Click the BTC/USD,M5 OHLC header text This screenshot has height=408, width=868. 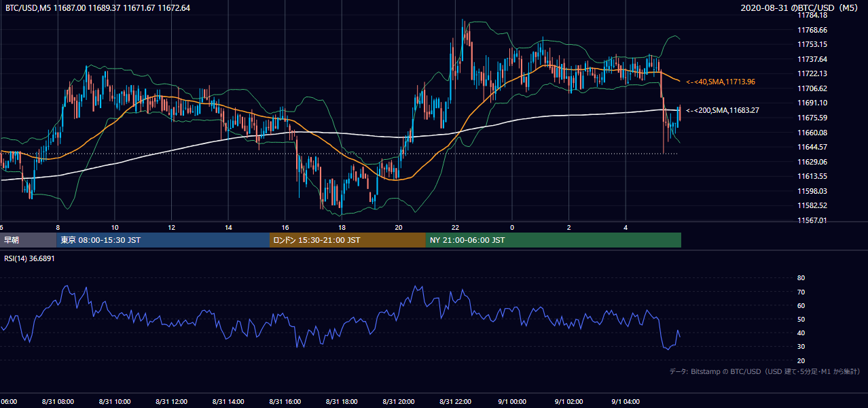(x=98, y=7)
